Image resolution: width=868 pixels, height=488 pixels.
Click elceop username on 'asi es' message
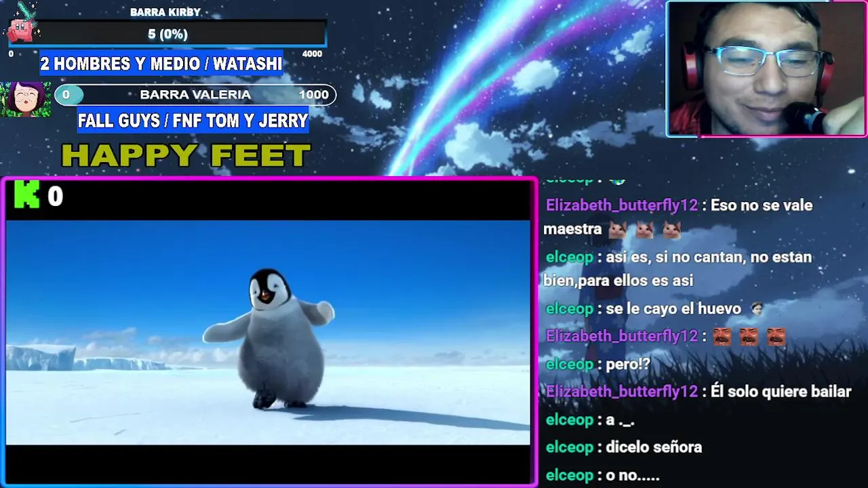pos(570,258)
